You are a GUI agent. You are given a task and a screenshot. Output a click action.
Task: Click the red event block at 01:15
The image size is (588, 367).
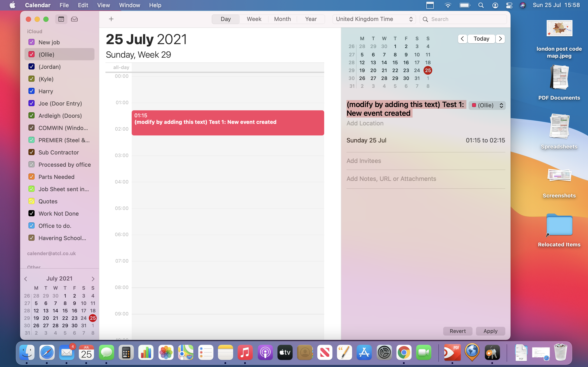pyautogui.click(x=228, y=123)
